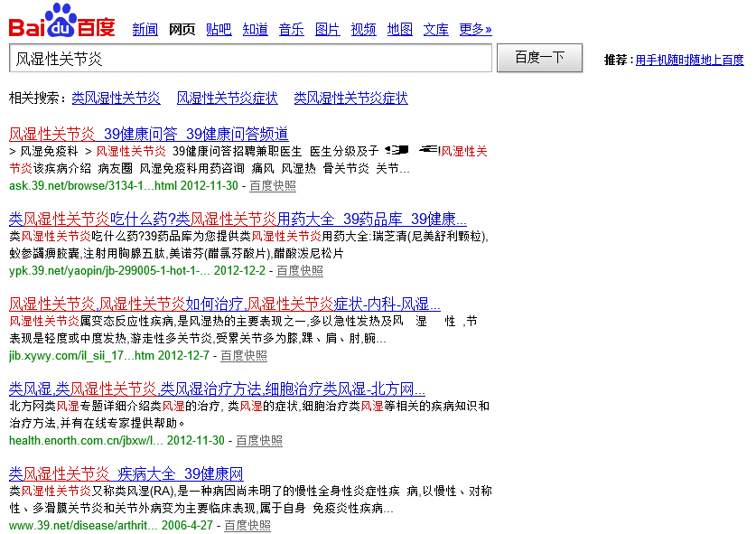The image size is (756, 534).
Task: Open the 新闻 news tab
Action: click(145, 30)
